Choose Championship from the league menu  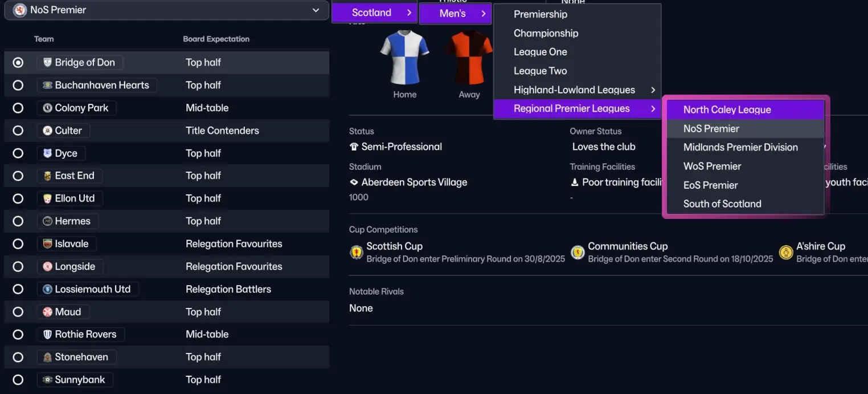coord(546,33)
